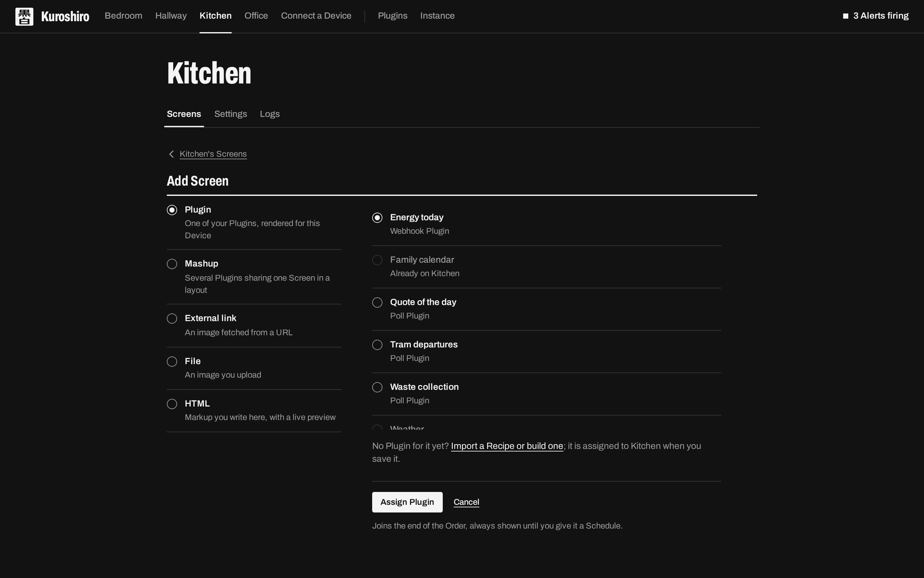924x578 pixels.
Task: Select the HTML screen type radio
Action: pos(172,404)
